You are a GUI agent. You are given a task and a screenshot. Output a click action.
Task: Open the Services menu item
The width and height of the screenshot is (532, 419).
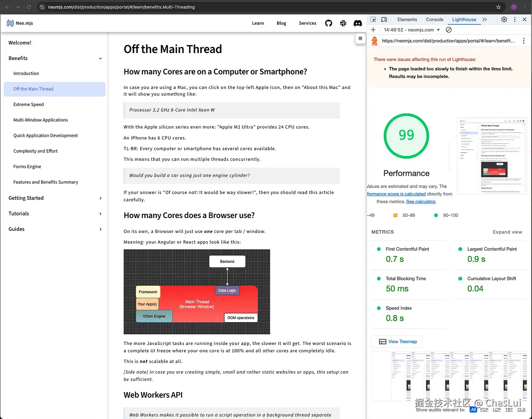[307, 23]
